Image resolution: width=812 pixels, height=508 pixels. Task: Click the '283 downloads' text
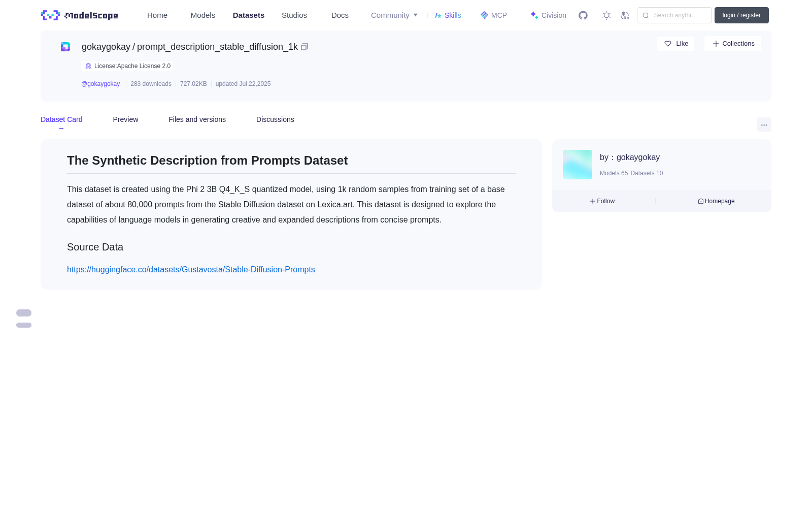click(x=151, y=84)
